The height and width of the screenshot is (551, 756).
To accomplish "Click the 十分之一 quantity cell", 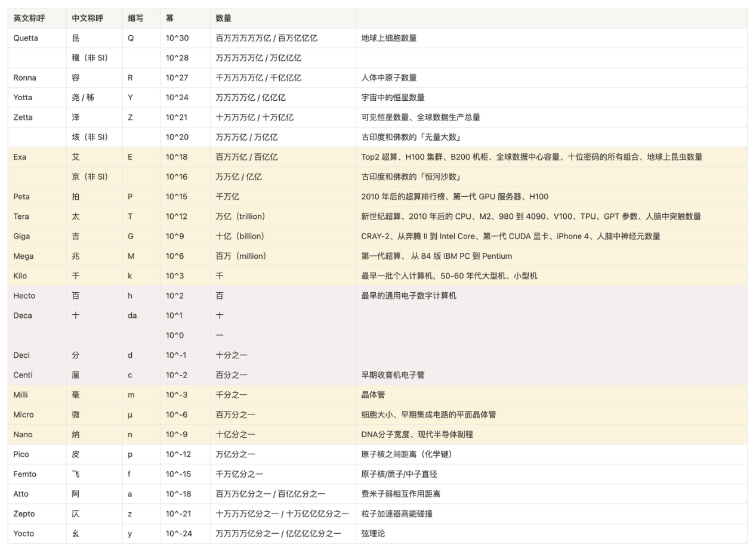I will tap(283, 355).
